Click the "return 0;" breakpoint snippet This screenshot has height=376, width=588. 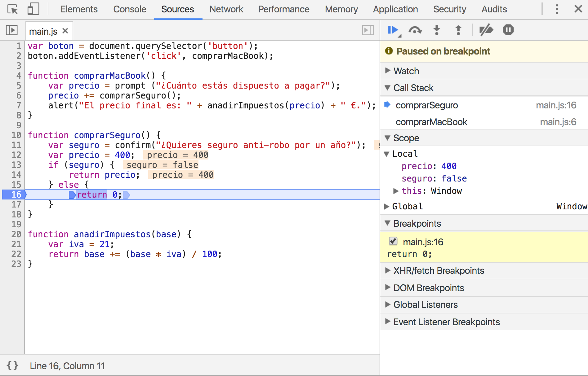tap(409, 254)
